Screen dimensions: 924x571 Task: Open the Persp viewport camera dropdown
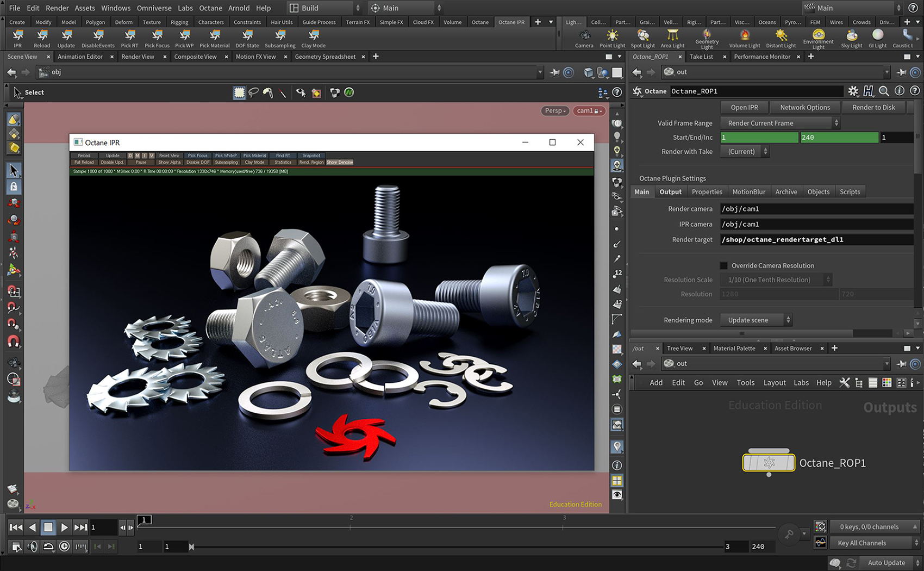554,110
